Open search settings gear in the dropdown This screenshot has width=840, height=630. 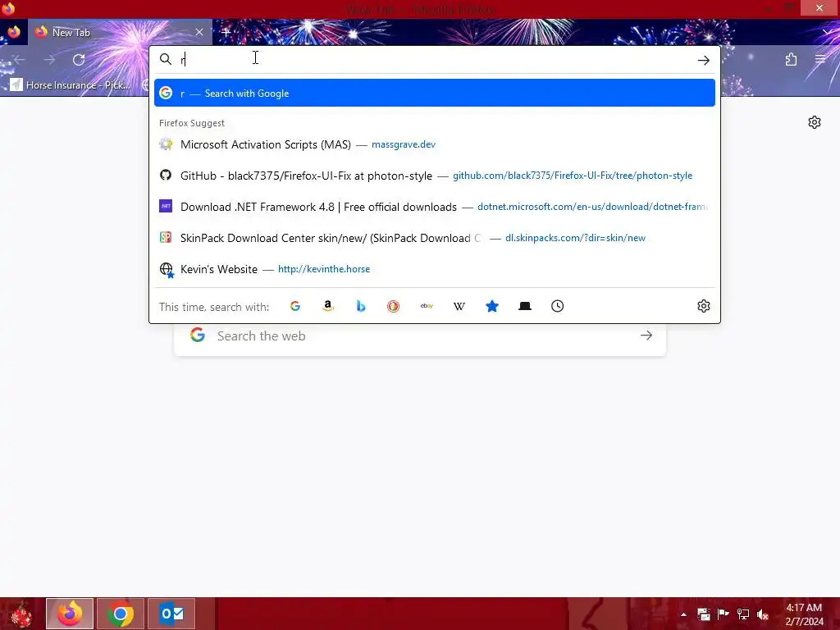703,306
